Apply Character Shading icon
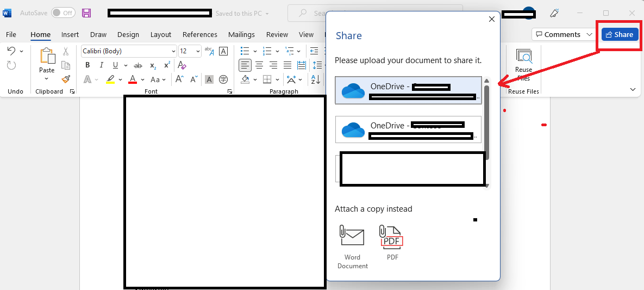 pyautogui.click(x=209, y=79)
